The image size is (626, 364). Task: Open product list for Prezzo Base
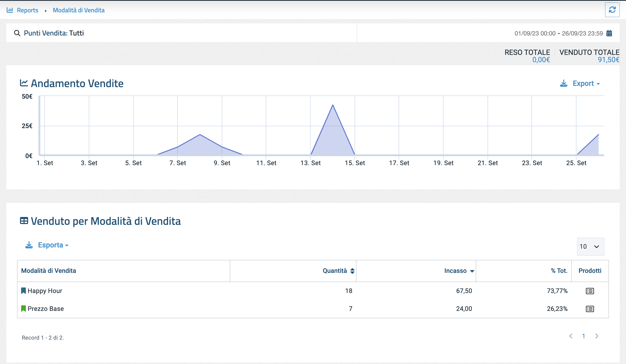(590, 309)
